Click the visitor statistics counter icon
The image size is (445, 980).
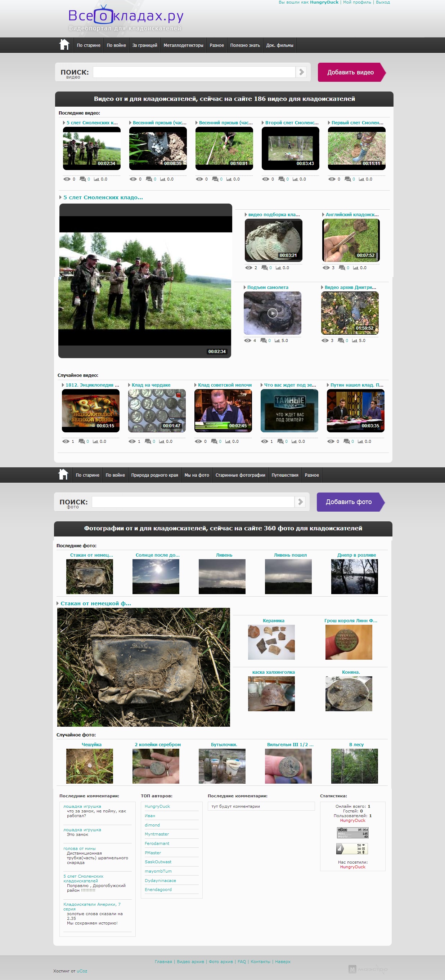pyautogui.click(x=352, y=849)
